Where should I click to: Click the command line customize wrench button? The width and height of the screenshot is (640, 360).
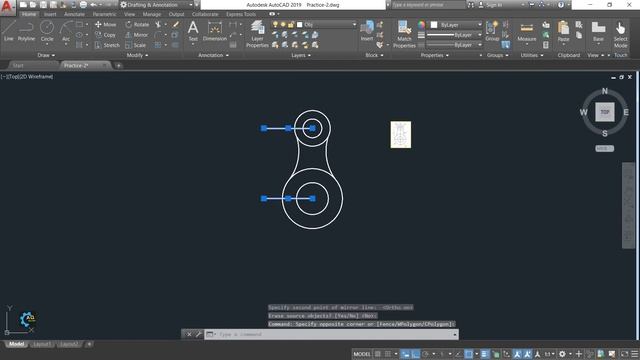tap(199, 334)
